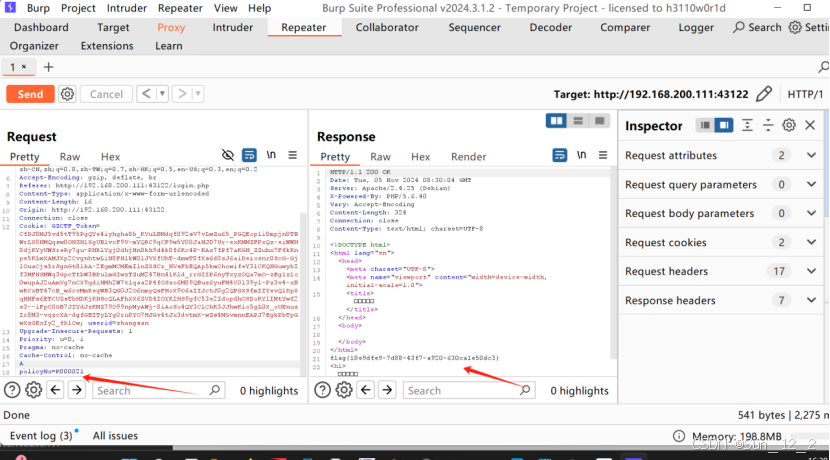Go to previous request in history
Image resolution: width=830 pixels, height=460 pixels.
pyautogui.click(x=147, y=94)
